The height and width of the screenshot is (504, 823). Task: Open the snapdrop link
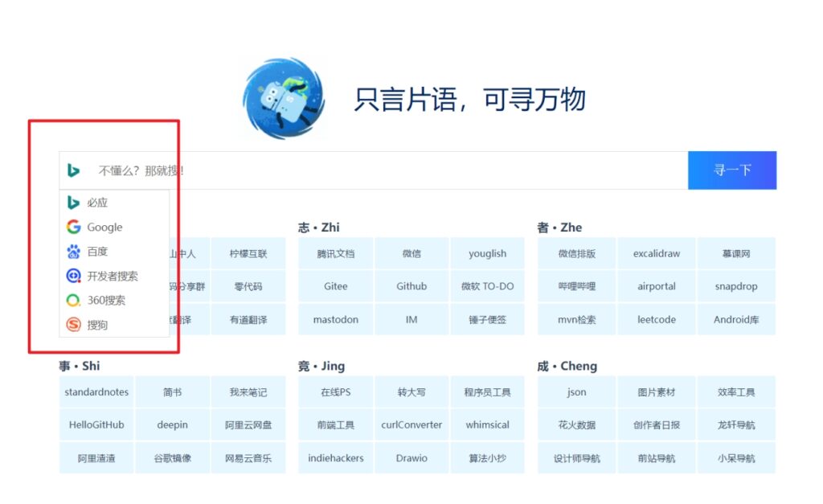tap(736, 286)
